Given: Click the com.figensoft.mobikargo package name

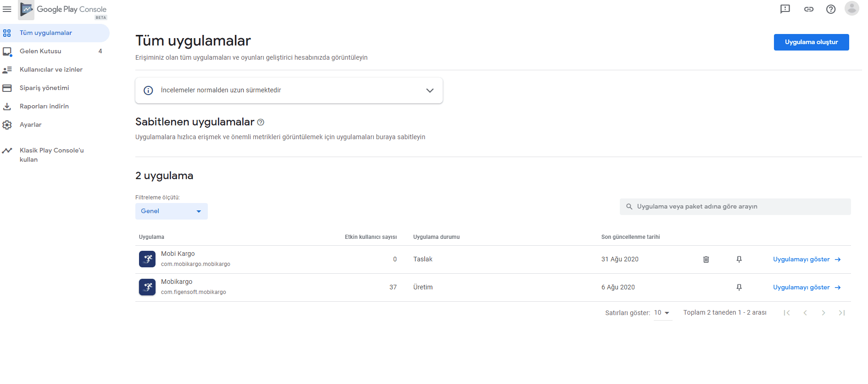Looking at the screenshot, I should 193,292.
